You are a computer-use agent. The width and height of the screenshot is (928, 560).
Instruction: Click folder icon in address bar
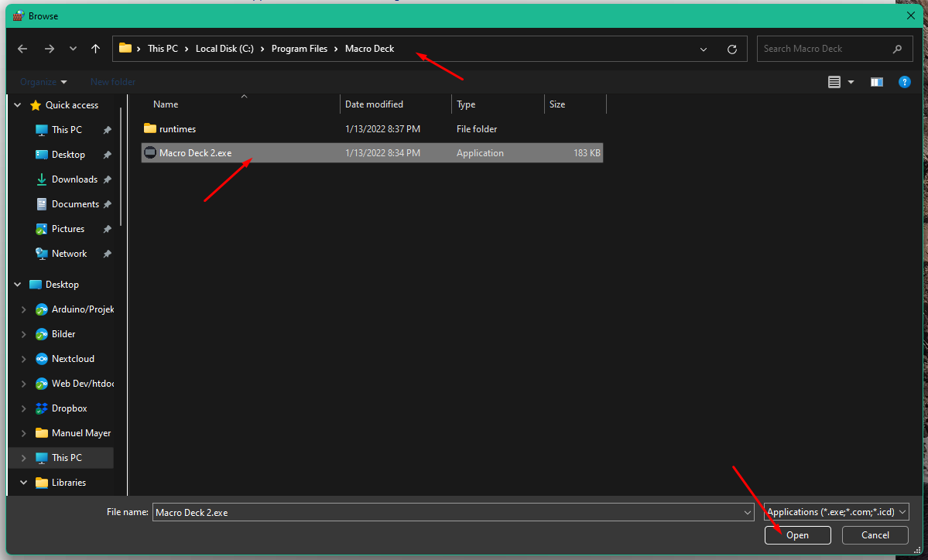pyautogui.click(x=125, y=48)
